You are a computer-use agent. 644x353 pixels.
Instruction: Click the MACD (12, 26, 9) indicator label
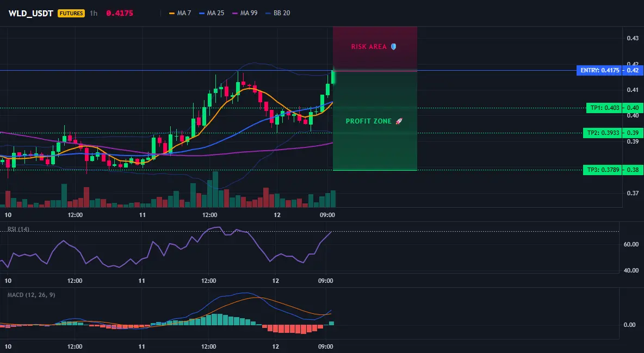coord(31,295)
